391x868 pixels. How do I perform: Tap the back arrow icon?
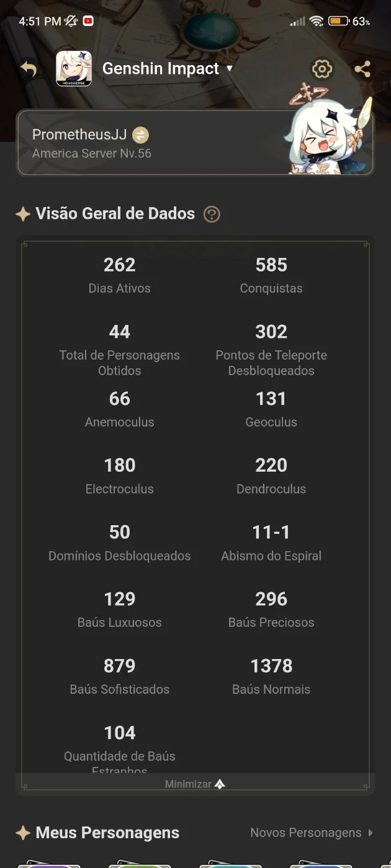(x=29, y=69)
